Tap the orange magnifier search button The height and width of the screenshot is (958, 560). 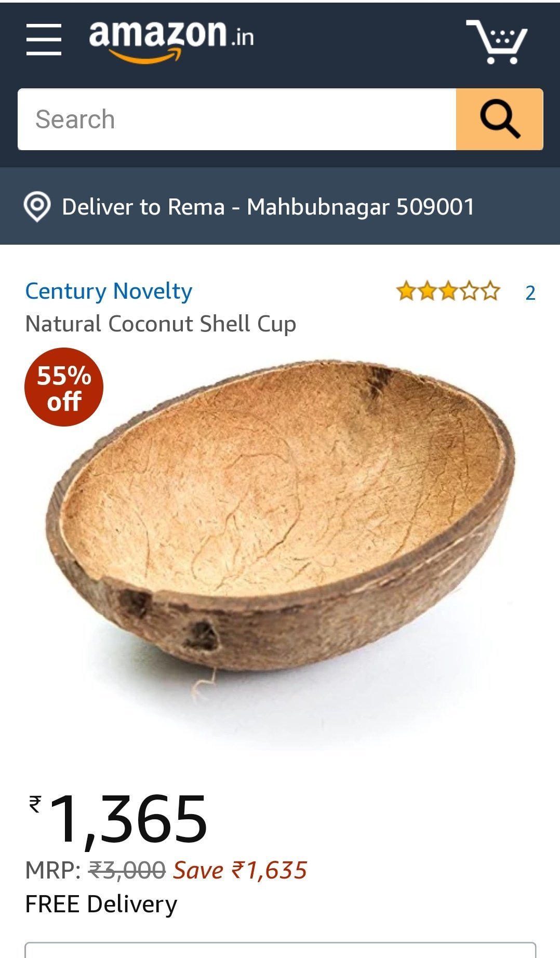coord(500,119)
